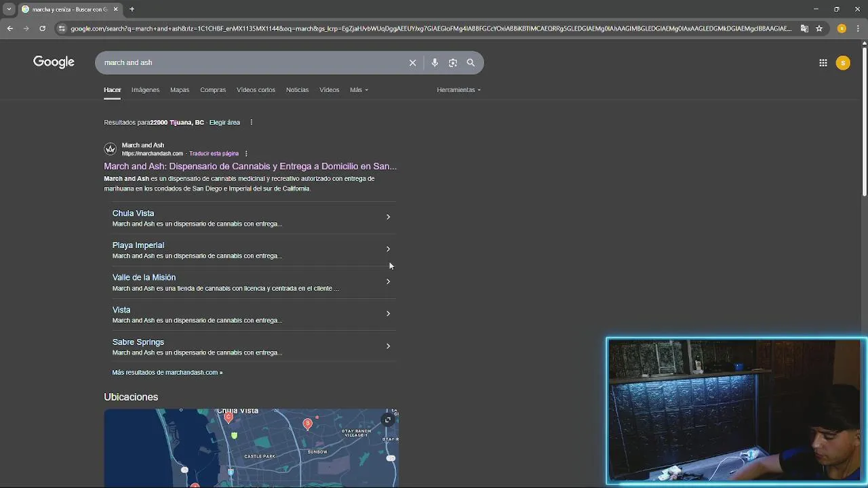Expand Chula Vista row chevron
This screenshot has width=868, height=488.
point(388,217)
